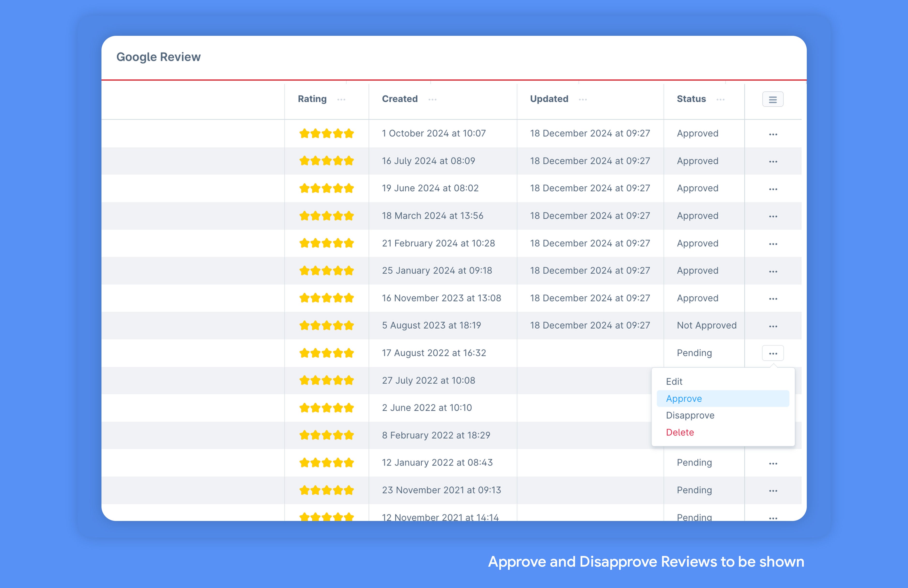Open Status column options dots
908x588 pixels.
click(720, 99)
